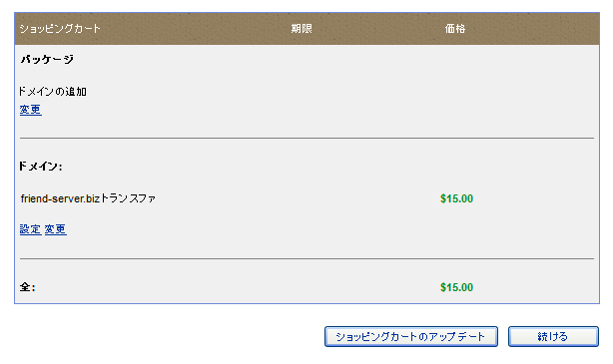Click the トランスファ label after the domain

click(128, 198)
